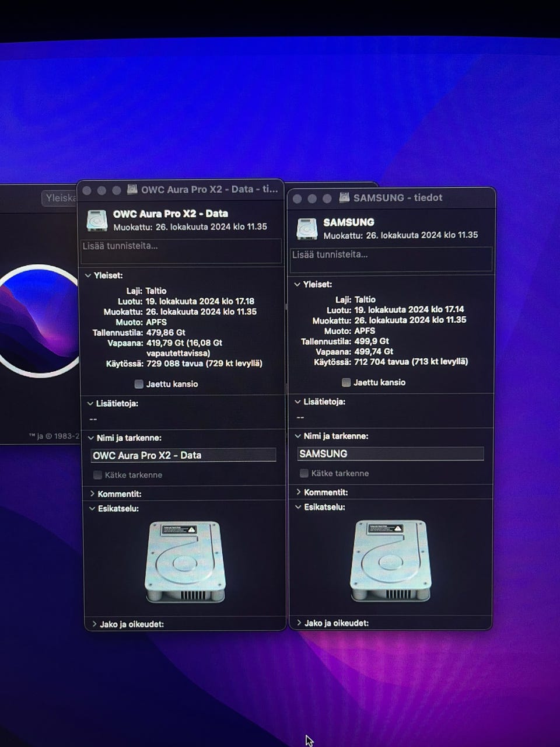Click APFS format value in OWC window
The width and height of the screenshot is (560, 747).
click(156, 322)
